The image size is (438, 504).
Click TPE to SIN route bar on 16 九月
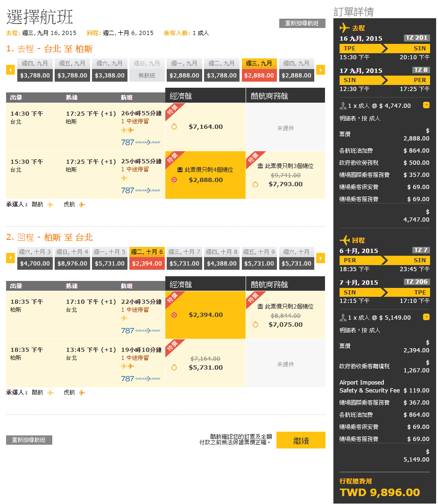[385, 48]
